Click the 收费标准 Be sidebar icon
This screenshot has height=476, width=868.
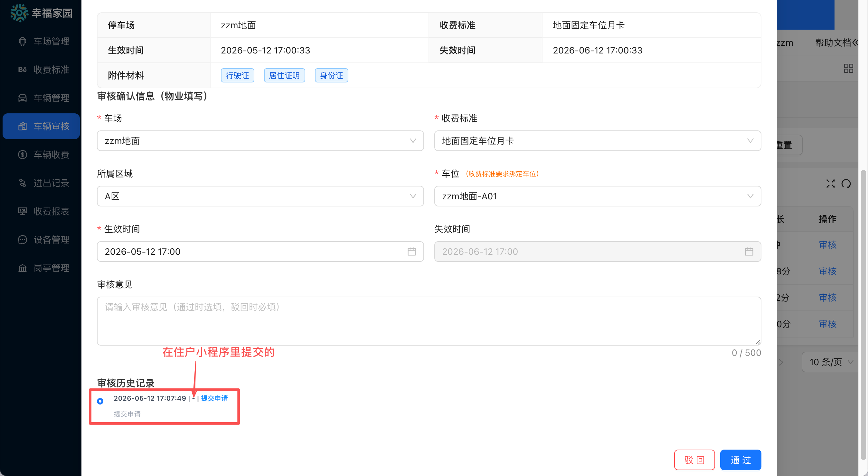(23, 70)
